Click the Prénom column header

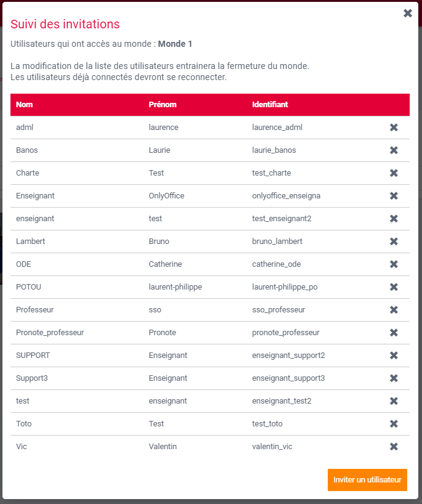coord(163,105)
